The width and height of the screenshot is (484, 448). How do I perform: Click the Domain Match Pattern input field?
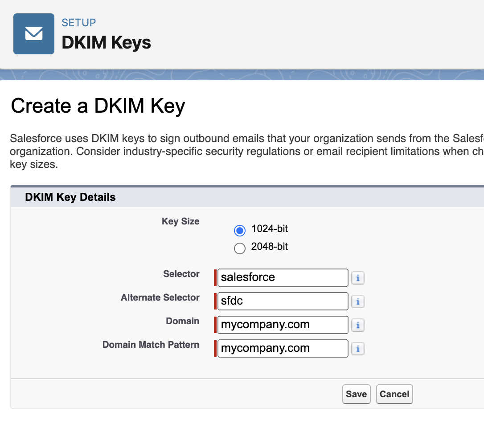[282, 348]
